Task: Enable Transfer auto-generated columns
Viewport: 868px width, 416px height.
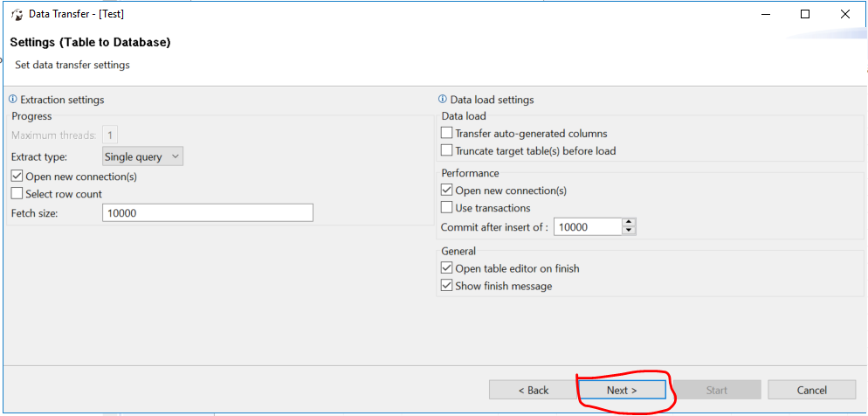Action: 447,133
